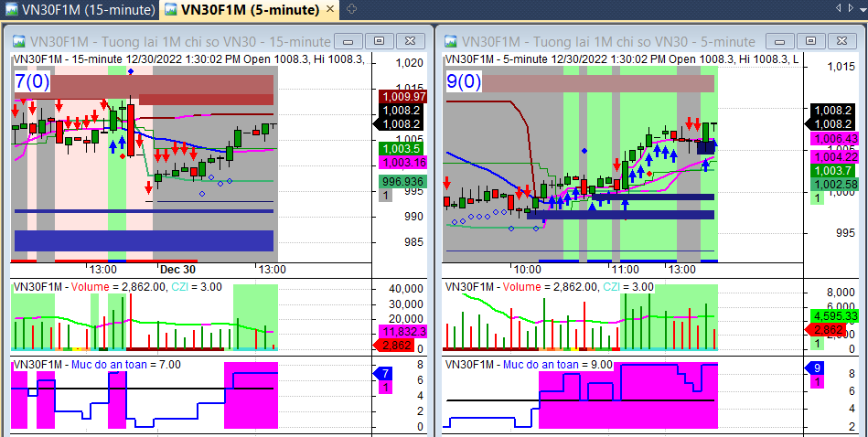Click the red 2,862 label in the 5-minute volume pane
868x437 pixels.
pos(825,330)
